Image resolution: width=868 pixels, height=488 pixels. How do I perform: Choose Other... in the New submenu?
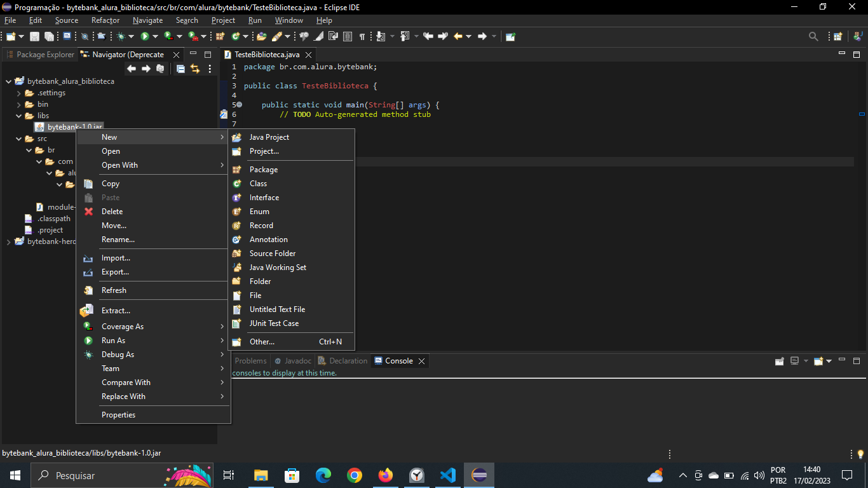[291, 342]
